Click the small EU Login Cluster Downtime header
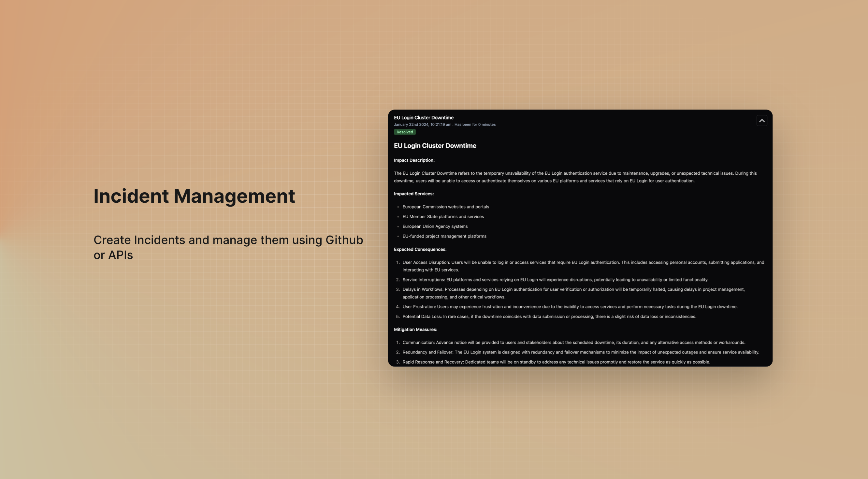The height and width of the screenshot is (479, 868). click(423, 118)
